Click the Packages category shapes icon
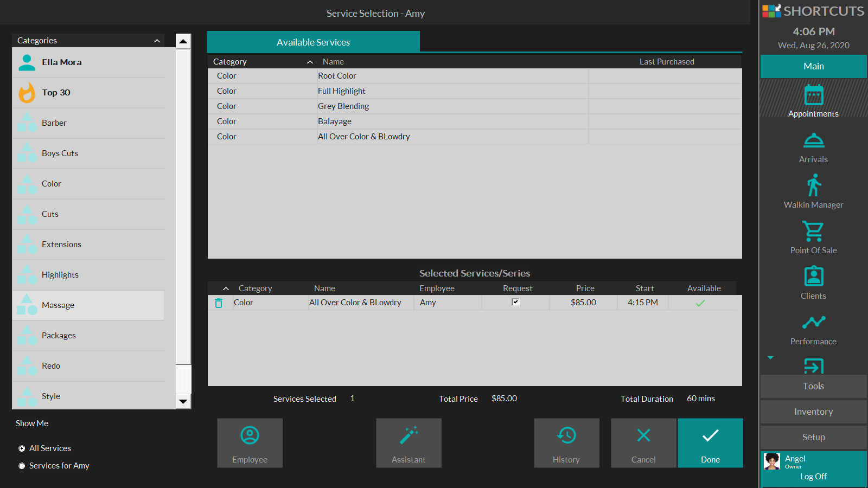 [27, 336]
